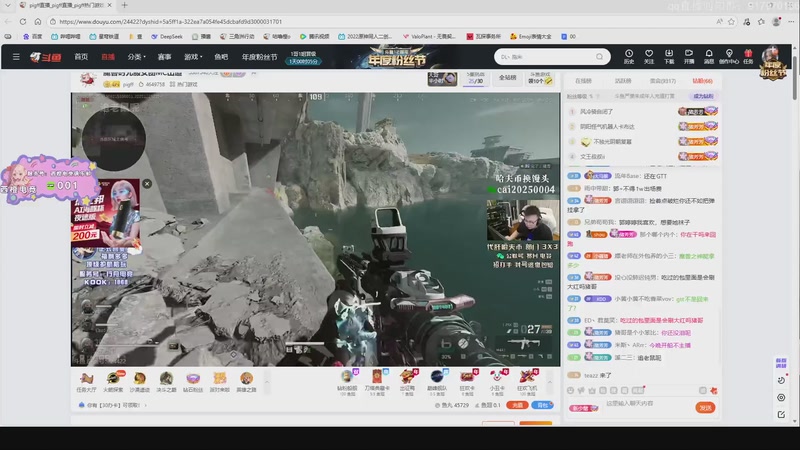The width and height of the screenshot is (800, 450).
Task: Click the streamer avatar above video
Action: 89,79
